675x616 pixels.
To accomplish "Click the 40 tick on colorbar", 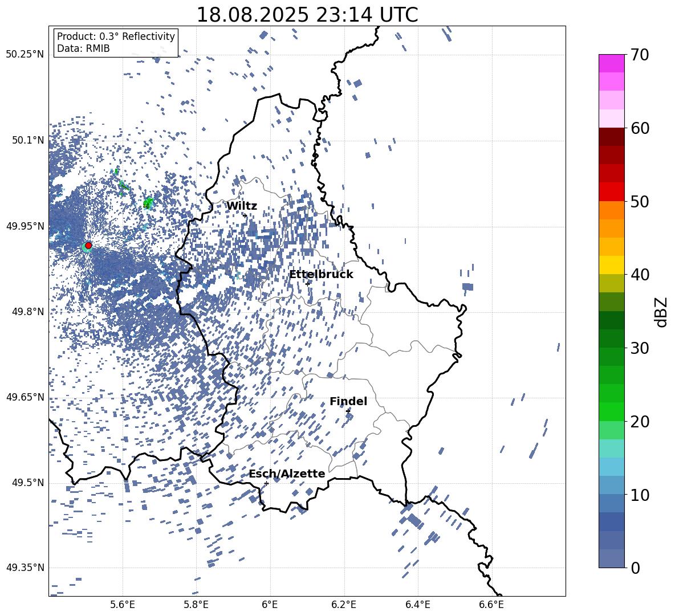I will (x=640, y=275).
